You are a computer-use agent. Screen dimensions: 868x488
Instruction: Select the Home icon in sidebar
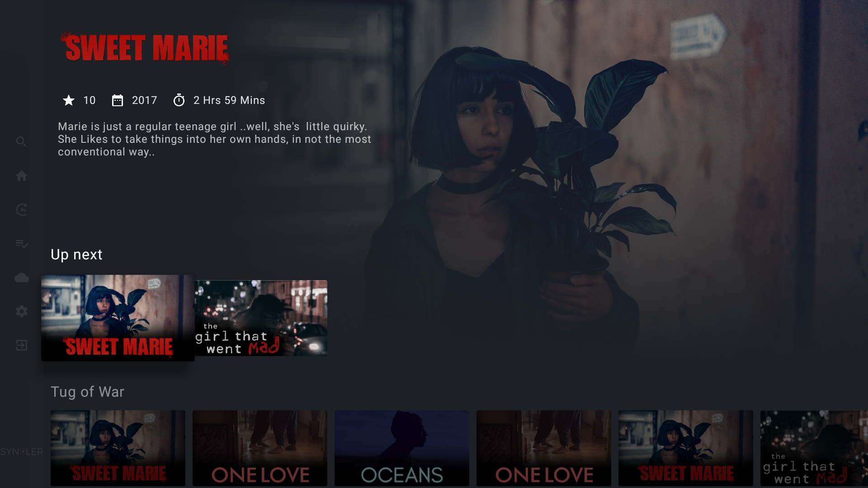21,176
